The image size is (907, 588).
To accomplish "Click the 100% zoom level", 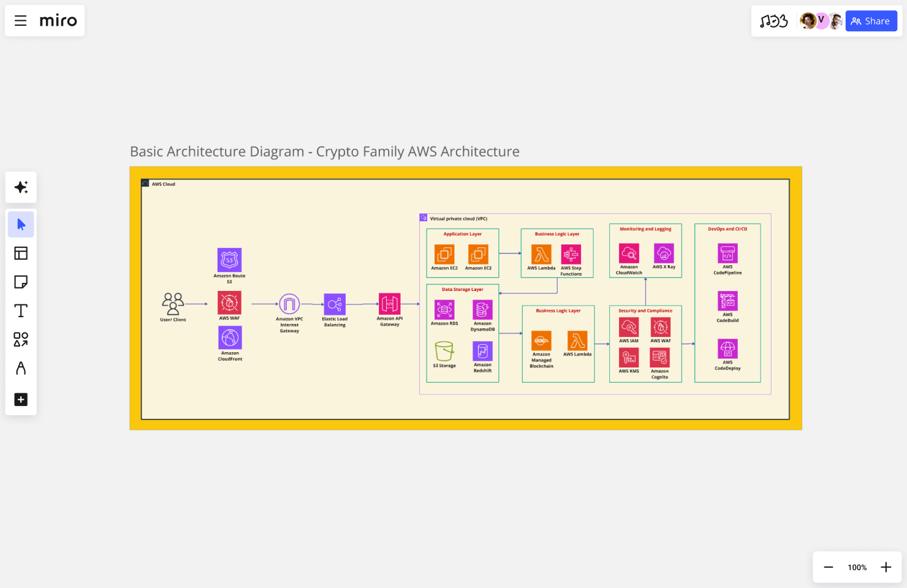I will click(x=857, y=567).
